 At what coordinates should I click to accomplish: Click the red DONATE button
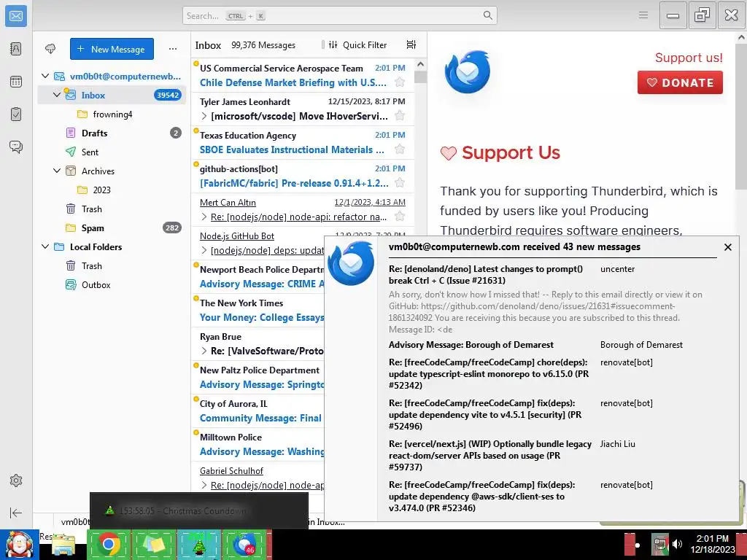[x=680, y=82]
